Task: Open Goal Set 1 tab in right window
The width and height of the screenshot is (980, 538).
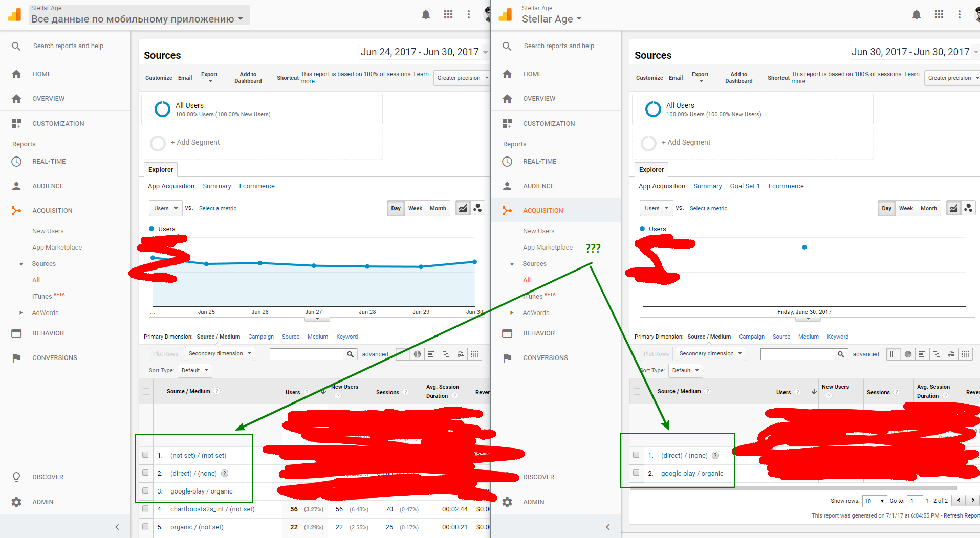Action: point(745,186)
